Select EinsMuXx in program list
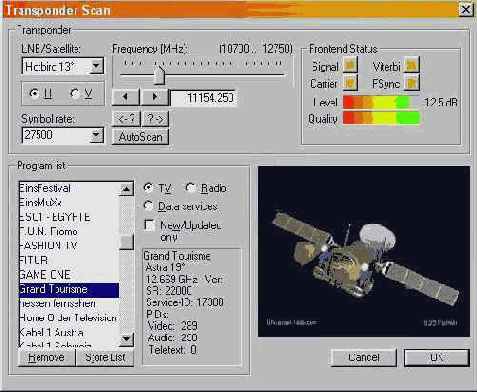477x392 pixels. click(69, 202)
